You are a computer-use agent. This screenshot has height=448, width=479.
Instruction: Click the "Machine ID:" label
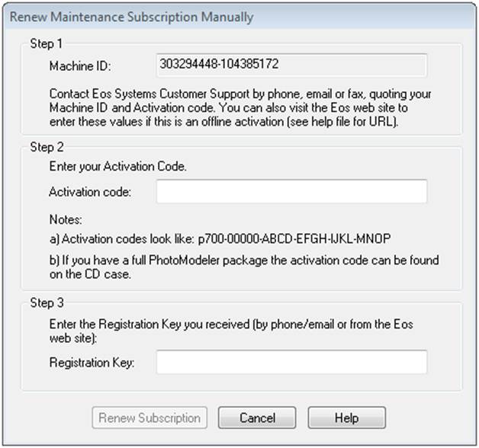point(79,66)
